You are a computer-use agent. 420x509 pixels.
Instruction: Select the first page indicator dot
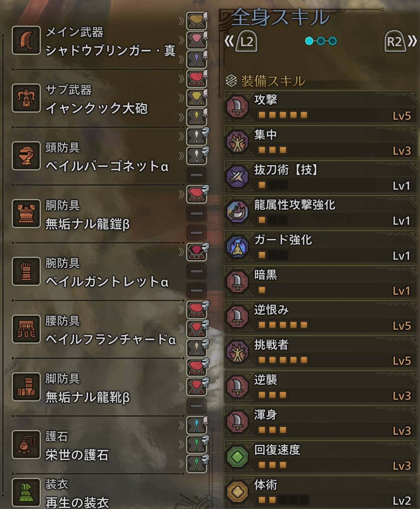(x=309, y=41)
